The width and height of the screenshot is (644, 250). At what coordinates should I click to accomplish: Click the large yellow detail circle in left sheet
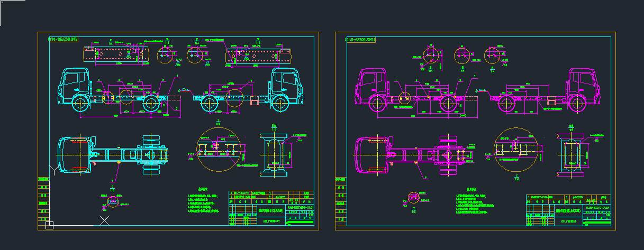[x=218, y=150]
